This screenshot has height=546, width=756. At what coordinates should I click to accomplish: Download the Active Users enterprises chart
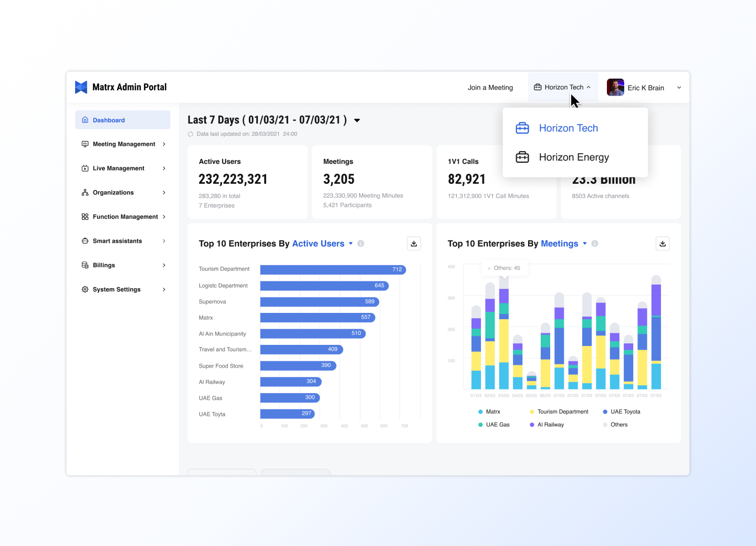pyautogui.click(x=414, y=244)
